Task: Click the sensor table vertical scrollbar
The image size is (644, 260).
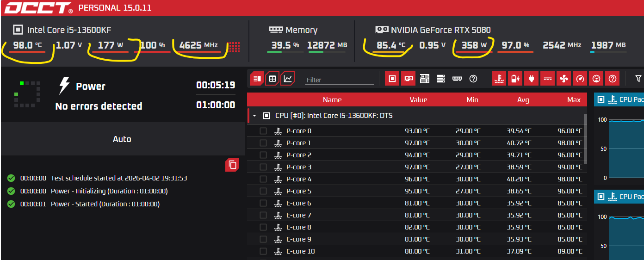Action: pyautogui.click(x=586, y=139)
